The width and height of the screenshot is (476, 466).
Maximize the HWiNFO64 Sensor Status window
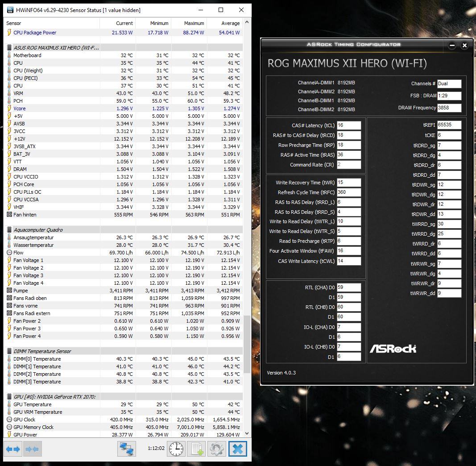[221, 10]
